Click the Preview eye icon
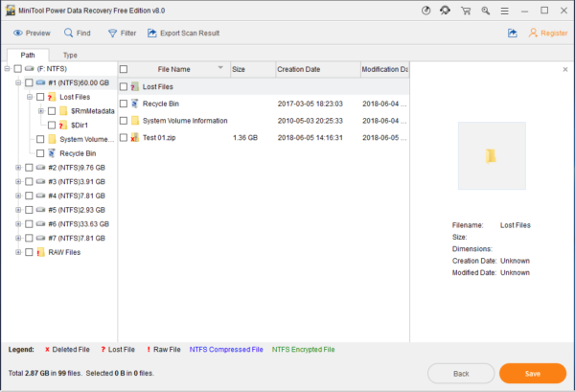Screen dimensions: 575x392 pos(18,33)
